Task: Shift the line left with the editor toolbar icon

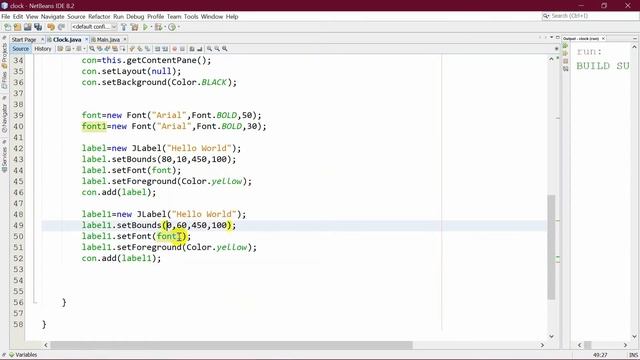Action: (x=157, y=49)
